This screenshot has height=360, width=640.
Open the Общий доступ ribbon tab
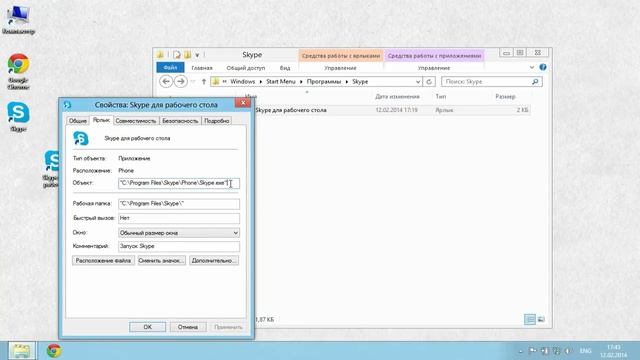pos(246,68)
